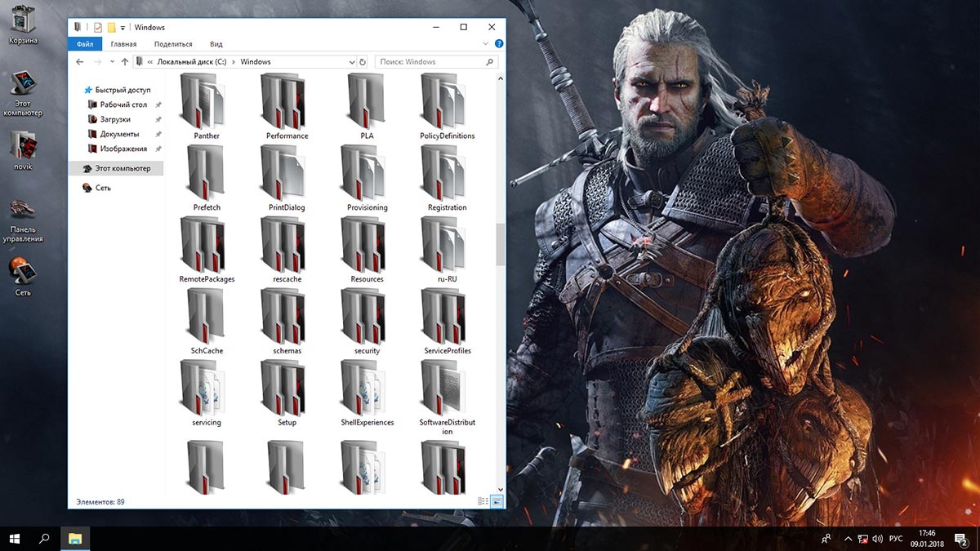Select the Prefetch folder
Screen dimensions: 980x551
[x=207, y=178]
